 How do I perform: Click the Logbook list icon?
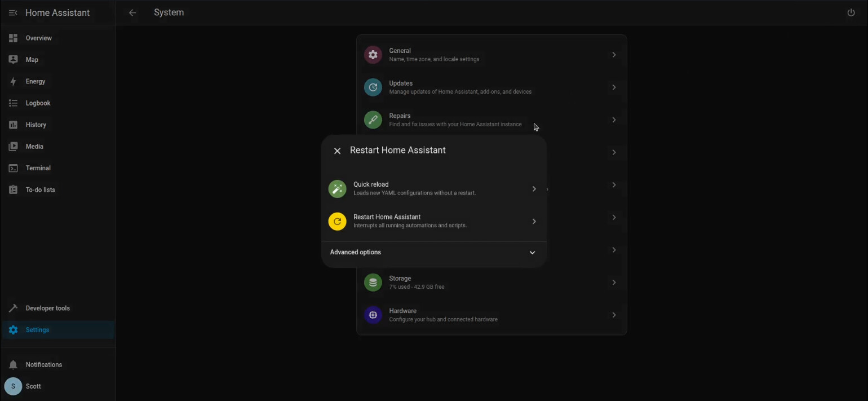tap(13, 103)
